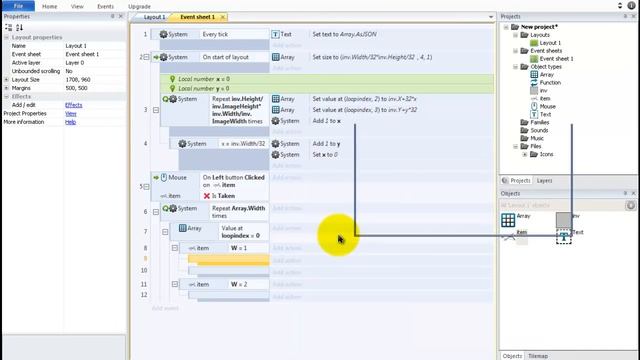Select the Sounds folder

click(x=539, y=131)
